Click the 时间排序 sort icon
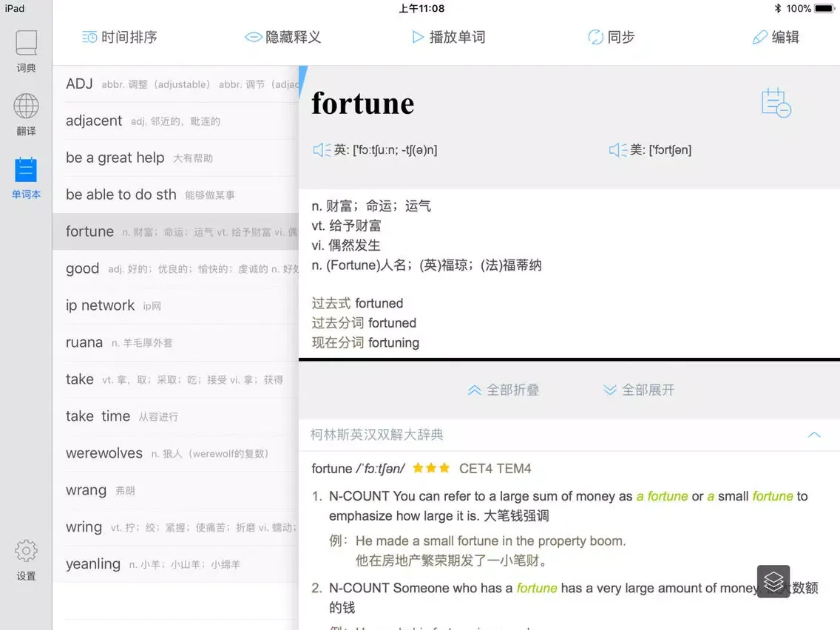The height and width of the screenshot is (630, 840). 89,37
